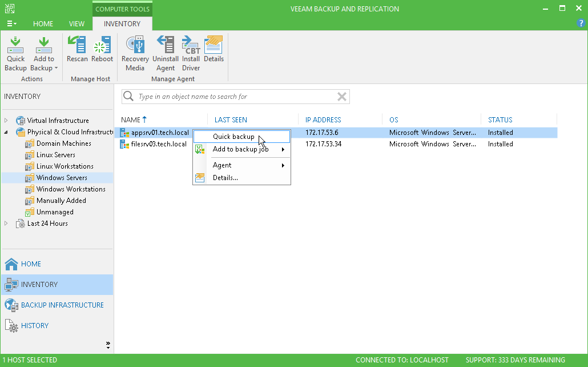Switch to the VIEW ribbon tab

click(76, 23)
